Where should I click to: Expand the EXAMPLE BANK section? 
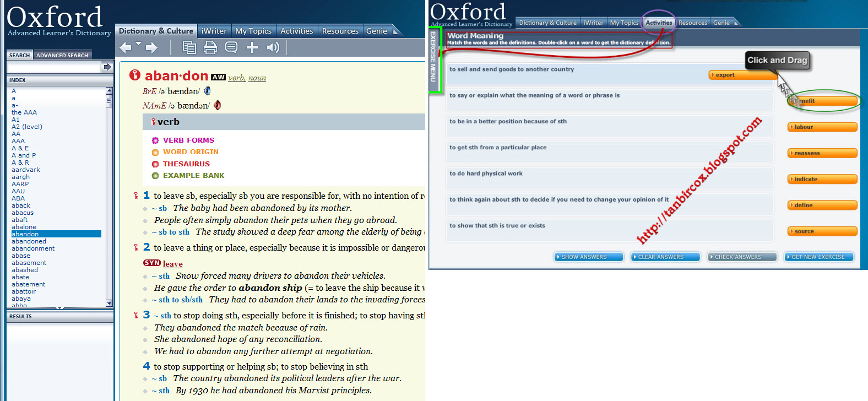pyautogui.click(x=193, y=176)
